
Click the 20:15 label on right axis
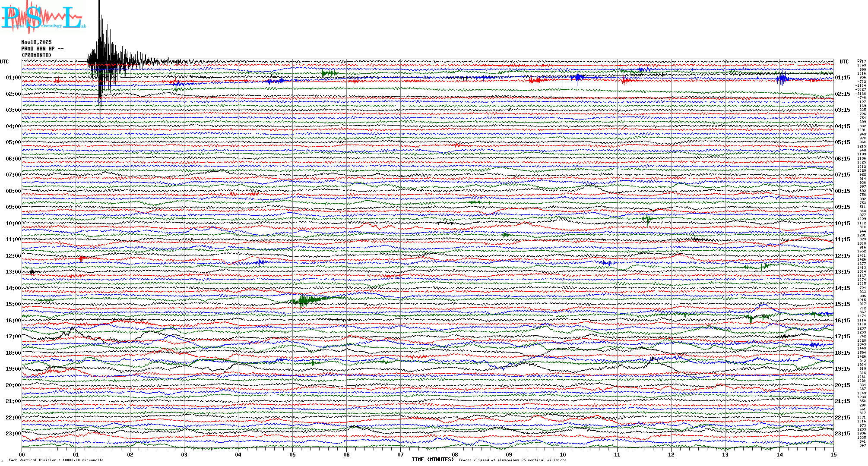pyautogui.click(x=842, y=385)
